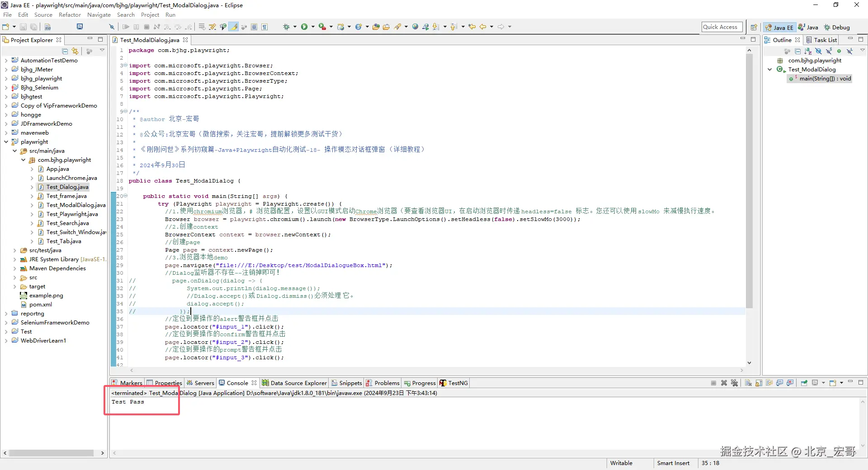Open the Run button dropdown arrow
This screenshot has width=868, height=470.
313,27
